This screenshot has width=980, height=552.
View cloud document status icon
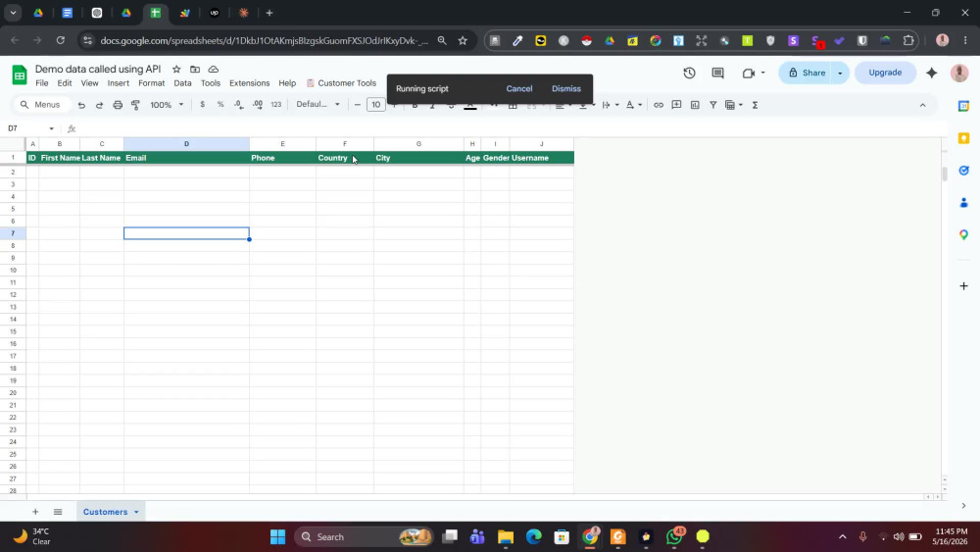(213, 70)
